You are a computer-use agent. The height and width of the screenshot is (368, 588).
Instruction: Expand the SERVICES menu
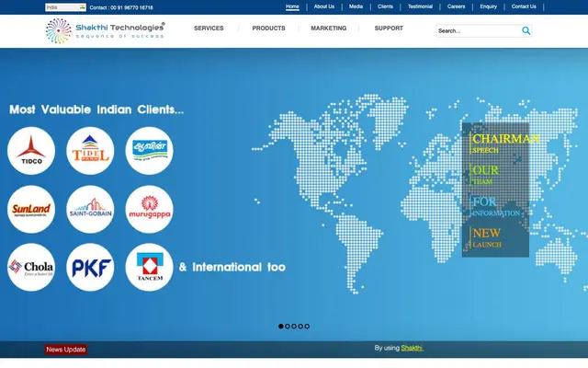click(x=209, y=29)
